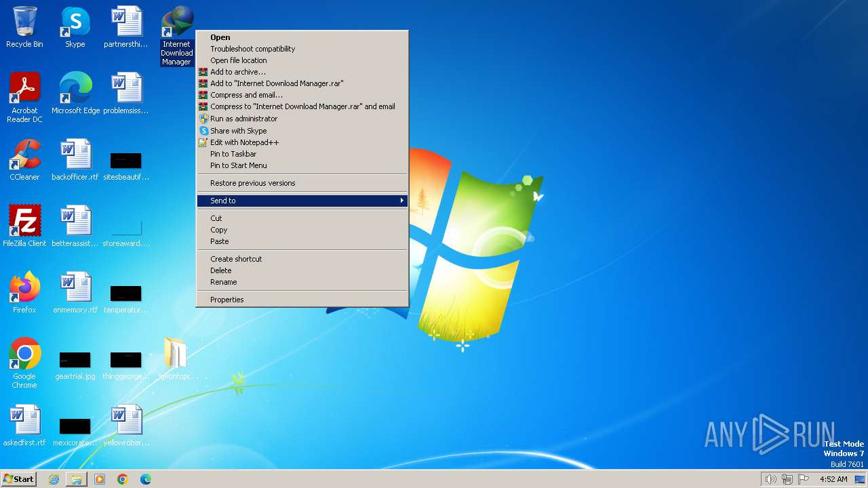Viewport: 868px width, 488px height.
Task: Choose Open file location
Action: click(302, 60)
